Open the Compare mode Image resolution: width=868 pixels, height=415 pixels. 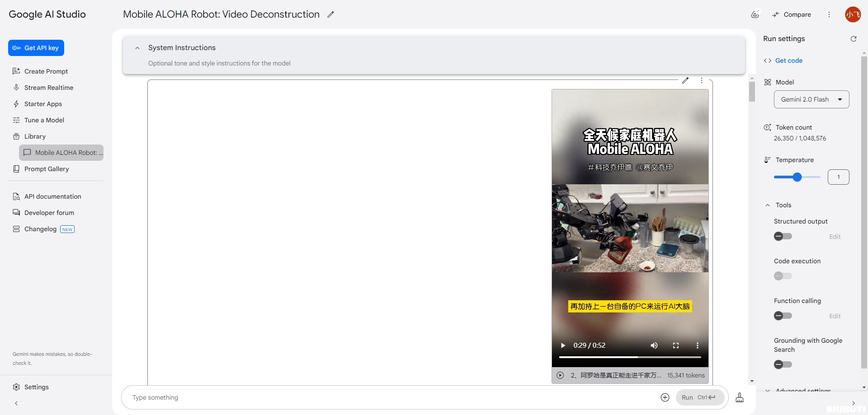tap(792, 14)
